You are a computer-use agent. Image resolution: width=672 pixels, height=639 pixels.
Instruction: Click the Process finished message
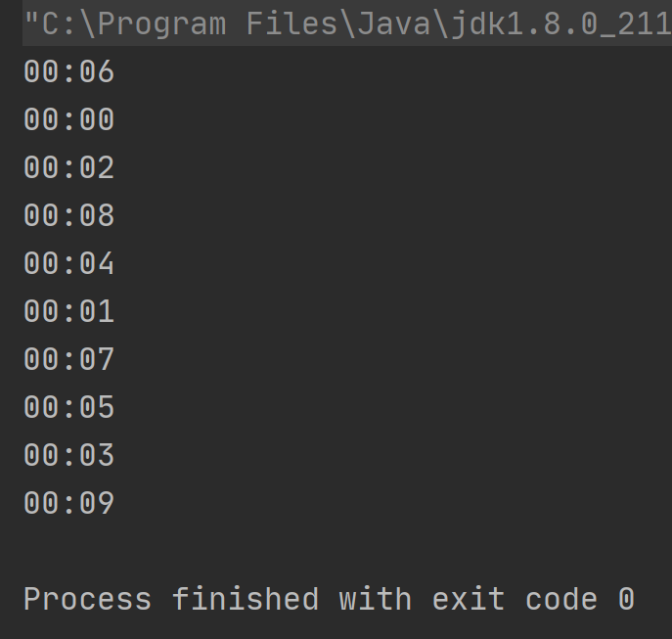[x=329, y=599]
